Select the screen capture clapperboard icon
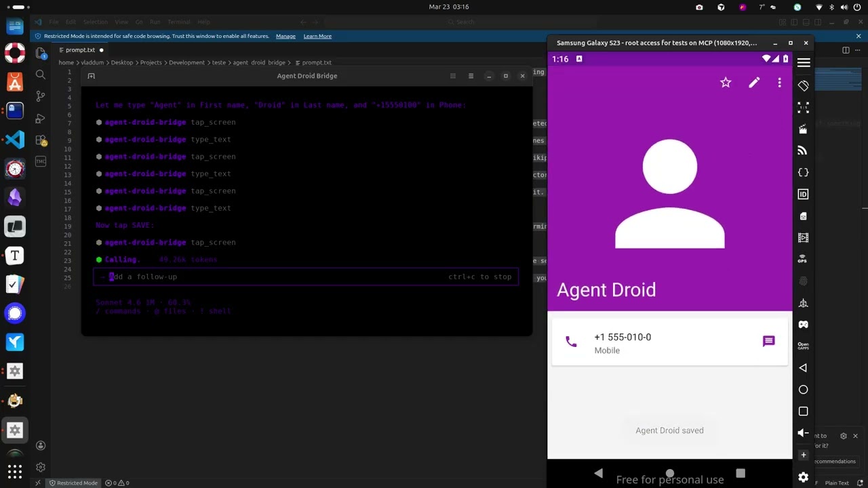This screenshot has height=488, width=868. coord(803,129)
